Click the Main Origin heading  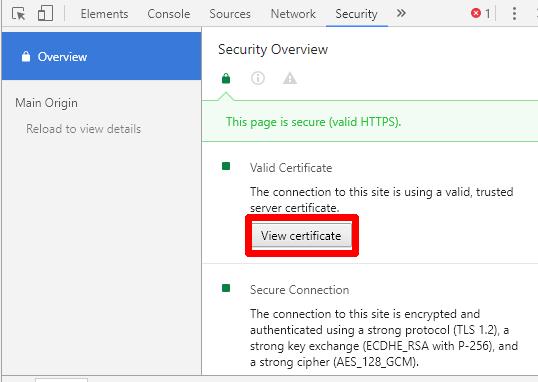point(46,103)
